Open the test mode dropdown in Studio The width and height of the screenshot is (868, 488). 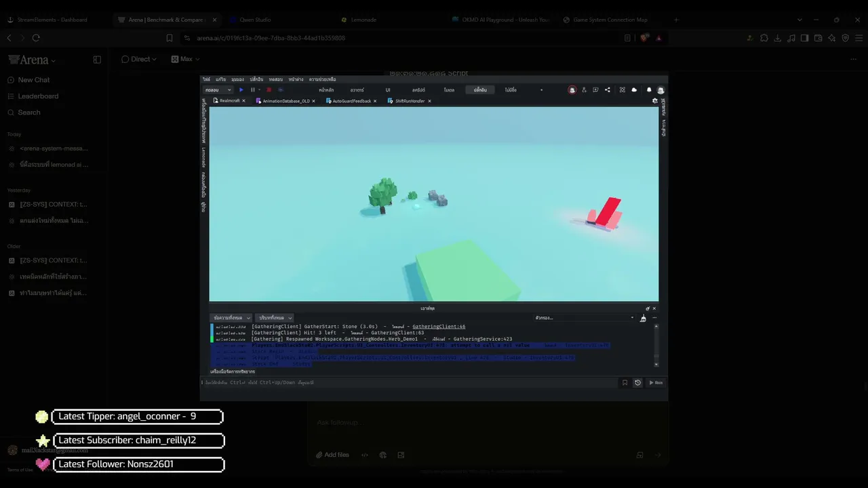pos(218,89)
